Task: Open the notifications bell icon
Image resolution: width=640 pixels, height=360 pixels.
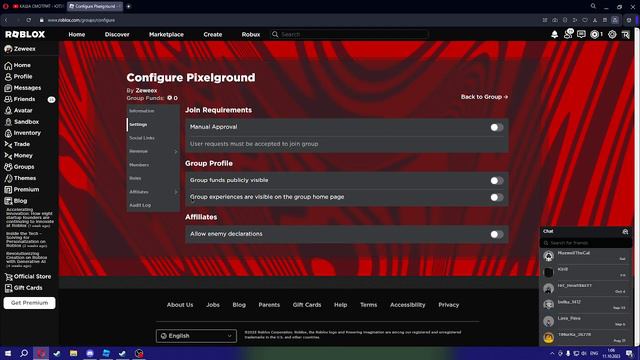Action: [554, 35]
